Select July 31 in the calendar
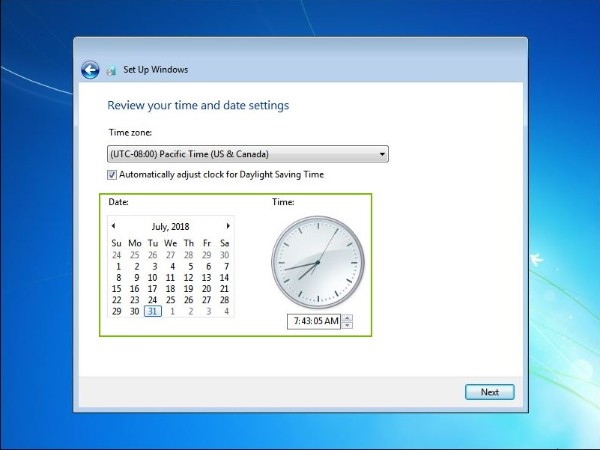Screen dimensions: 600x450 153,311
